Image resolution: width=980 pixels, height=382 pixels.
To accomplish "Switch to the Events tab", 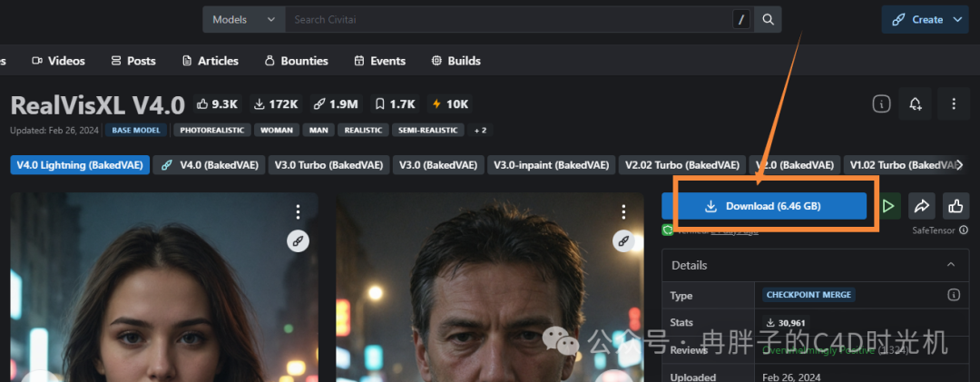I will [x=379, y=61].
